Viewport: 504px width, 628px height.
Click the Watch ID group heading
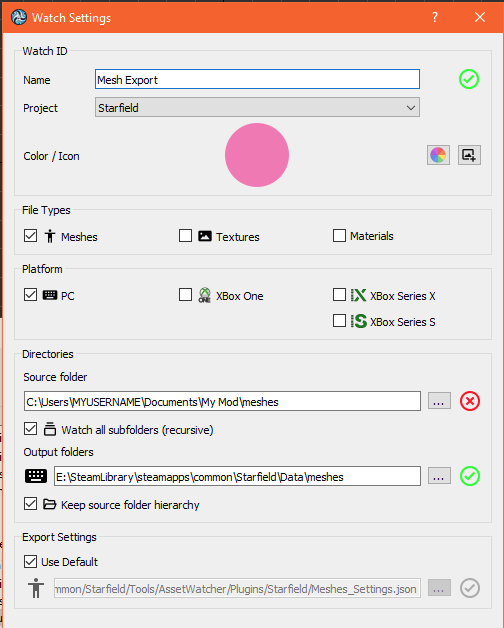(x=45, y=51)
